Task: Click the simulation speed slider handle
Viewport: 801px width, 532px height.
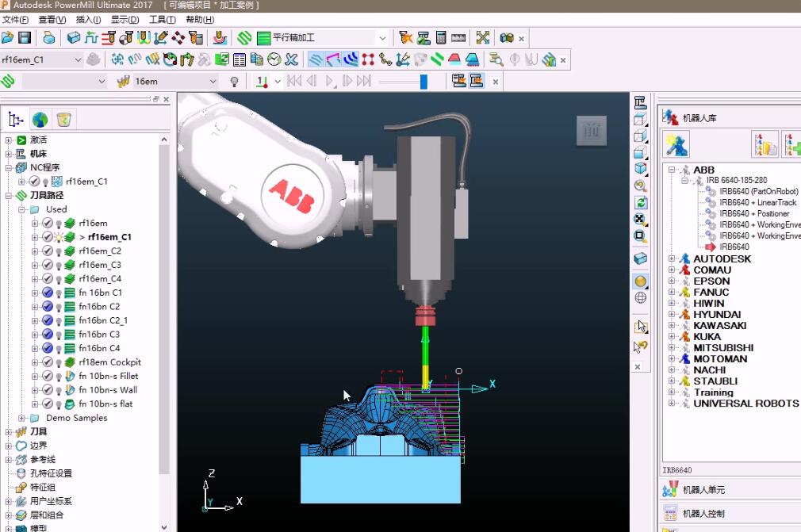Action: 423,82
